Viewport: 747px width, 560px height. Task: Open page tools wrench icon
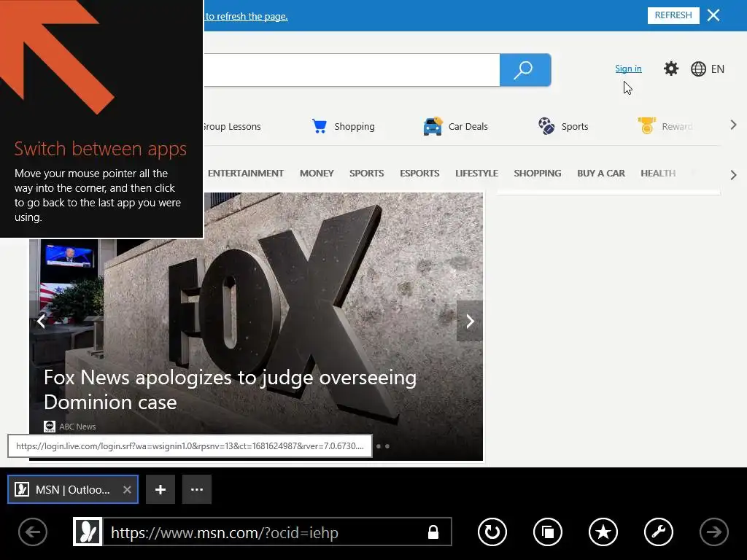pyautogui.click(x=659, y=532)
